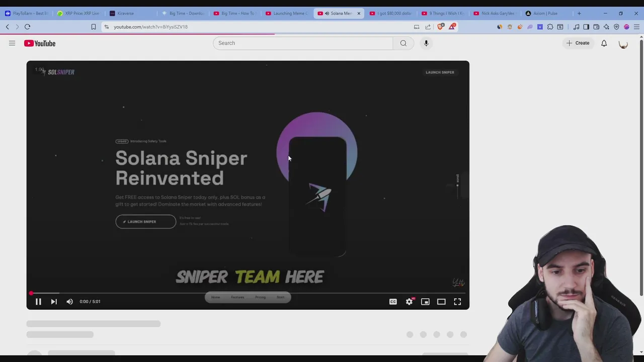Open player settings gear
The height and width of the screenshot is (362, 644).
point(409,302)
